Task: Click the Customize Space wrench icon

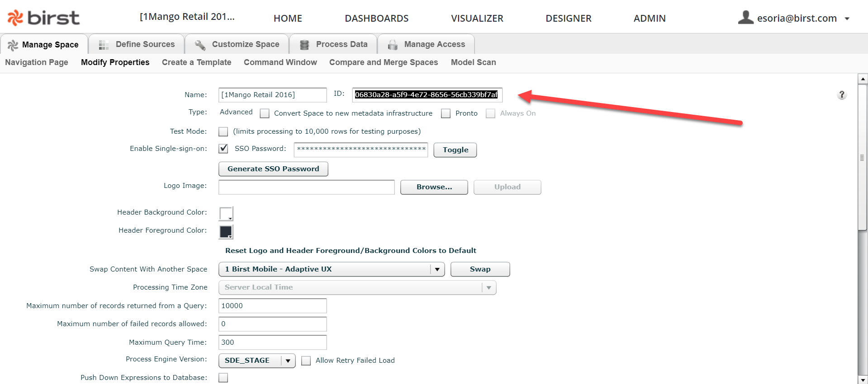Action: 200,45
